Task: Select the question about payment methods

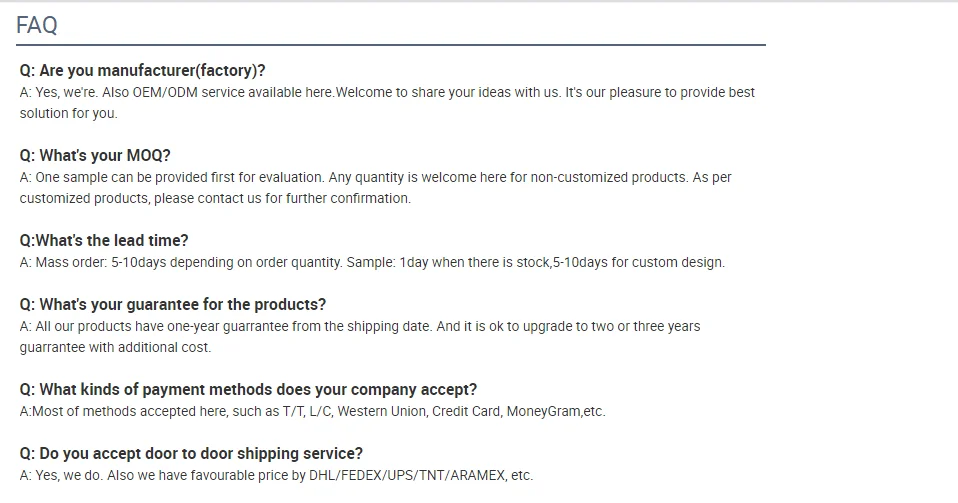Action: point(248,390)
